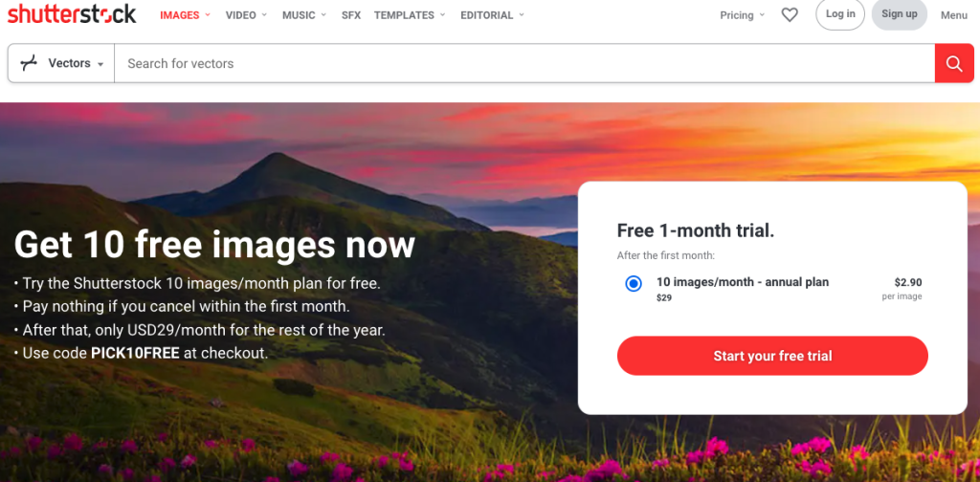Go to the SFX section
Image resolution: width=980 pixels, height=482 pixels.
pos(351,15)
